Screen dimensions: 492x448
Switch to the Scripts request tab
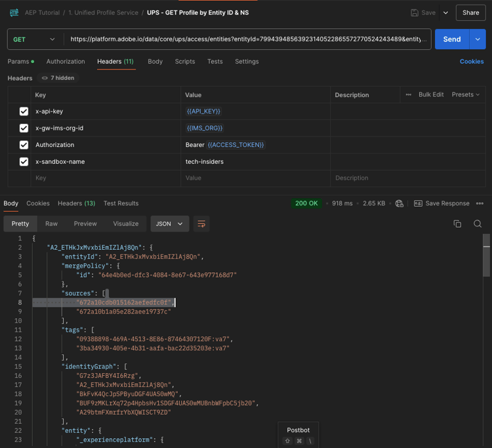tap(184, 62)
